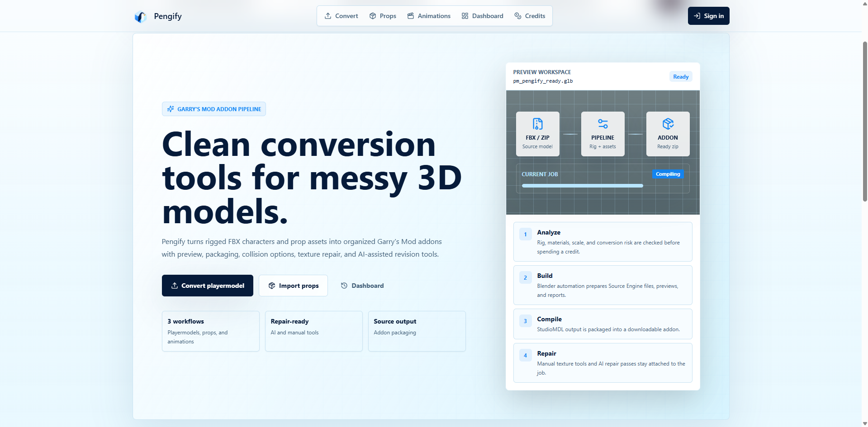The image size is (868, 427).
Task: Click the Source output card
Action: pos(417,331)
